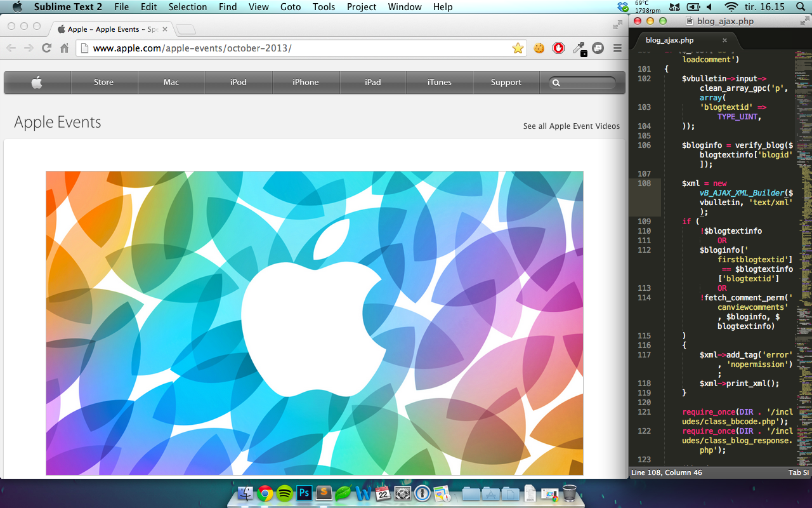
Task: Click the Apple site search field
Action: point(583,83)
